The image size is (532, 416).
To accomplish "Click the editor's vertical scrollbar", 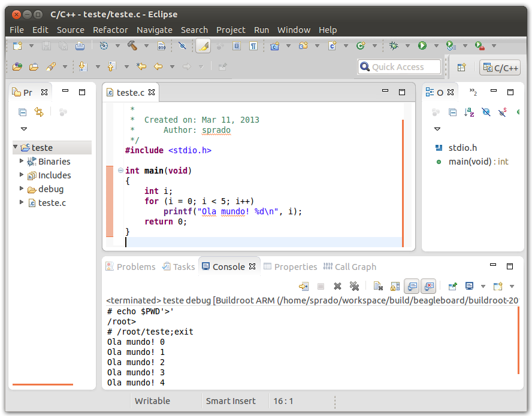I will 403,183.
